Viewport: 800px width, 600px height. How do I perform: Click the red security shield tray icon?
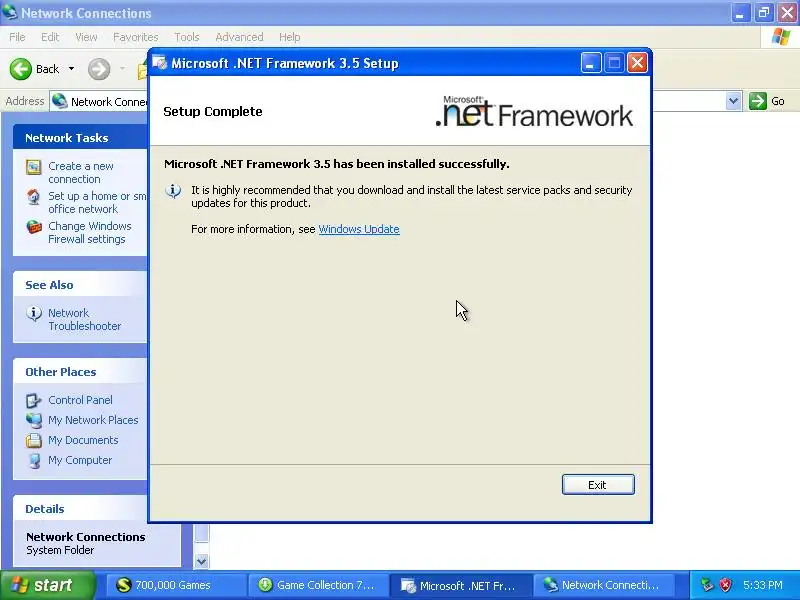point(726,585)
